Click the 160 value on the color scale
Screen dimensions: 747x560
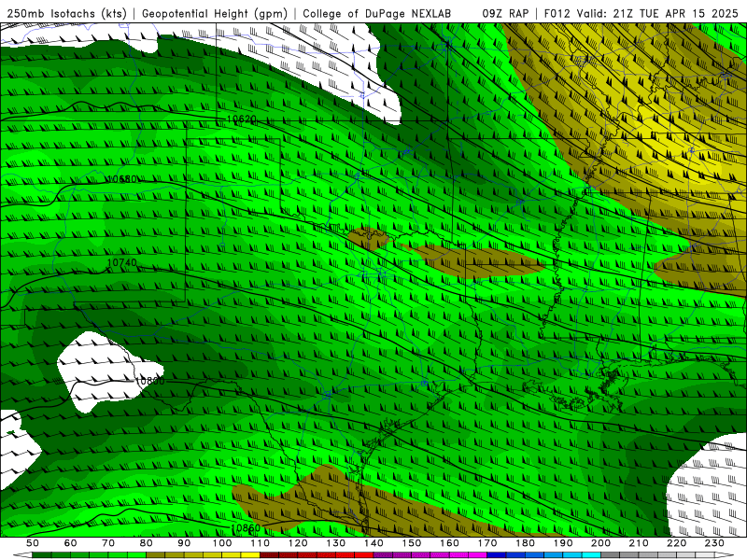point(449,543)
